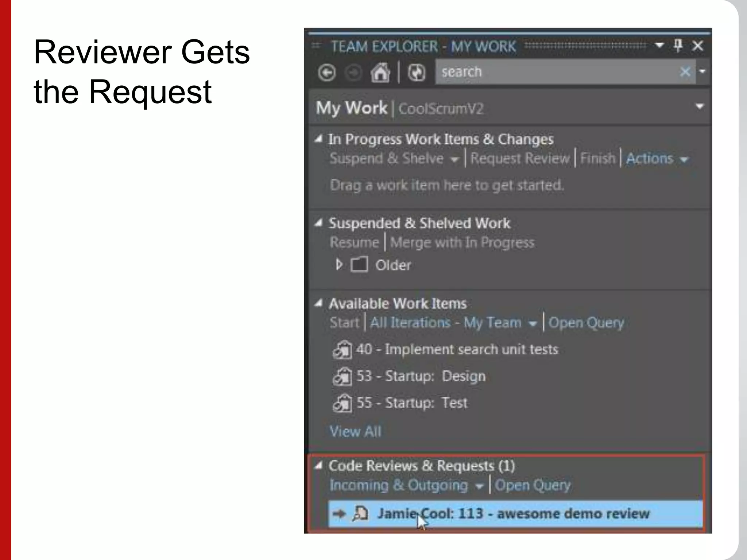The height and width of the screenshot is (560, 747).
Task: Select the Older folder icon
Action: (x=359, y=265)
